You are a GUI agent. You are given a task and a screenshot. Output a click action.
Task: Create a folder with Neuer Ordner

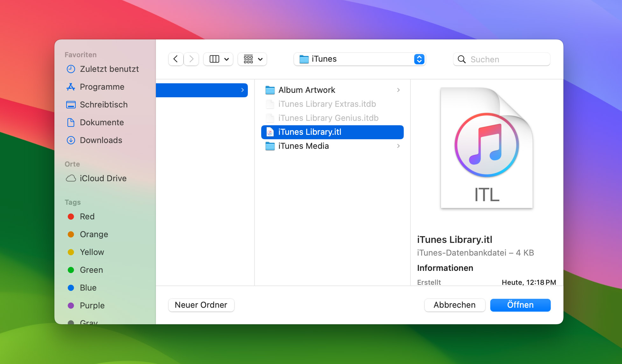201,305
